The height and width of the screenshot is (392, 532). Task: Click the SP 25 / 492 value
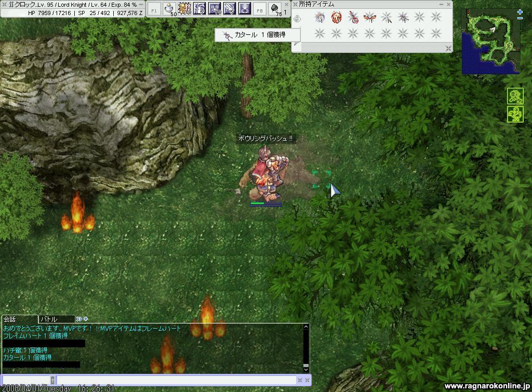coord(94,13)
